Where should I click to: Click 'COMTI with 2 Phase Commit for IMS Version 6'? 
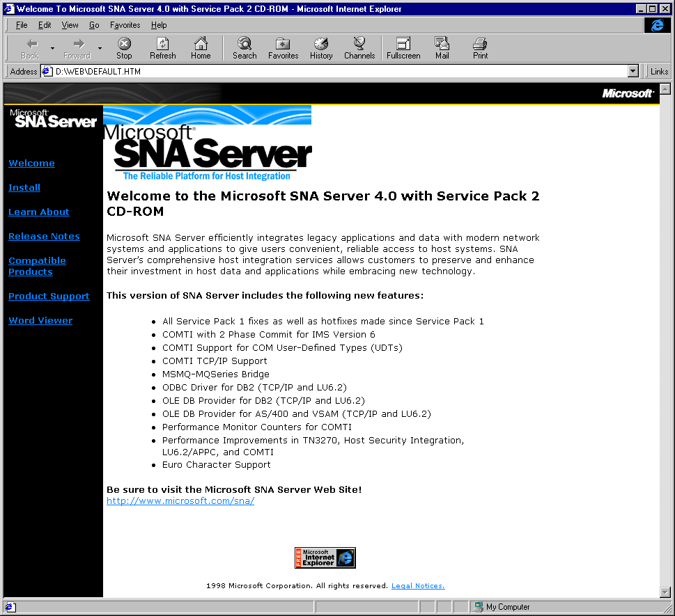pos(269,334)
